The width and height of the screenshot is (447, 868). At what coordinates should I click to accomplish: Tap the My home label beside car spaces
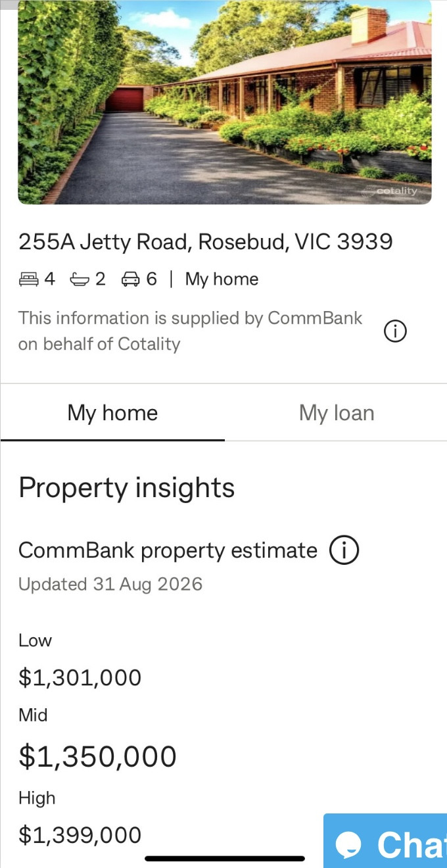coord(222,279)
